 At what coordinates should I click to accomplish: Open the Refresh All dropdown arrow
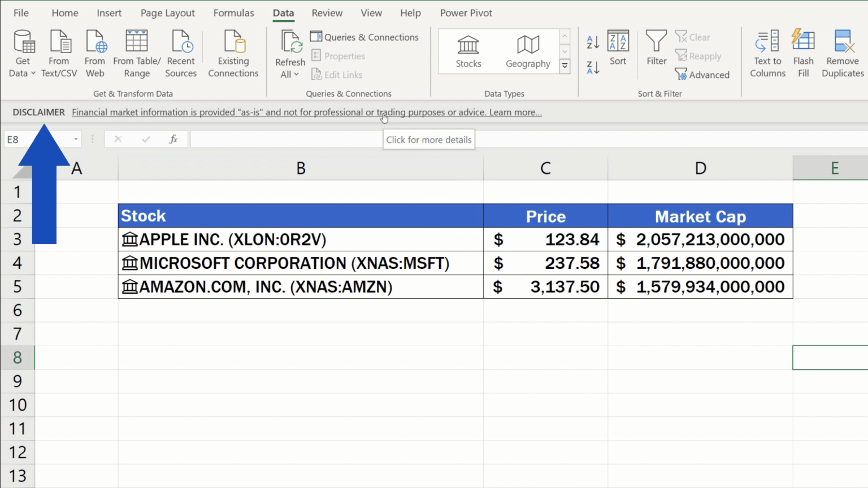point(298,74)
